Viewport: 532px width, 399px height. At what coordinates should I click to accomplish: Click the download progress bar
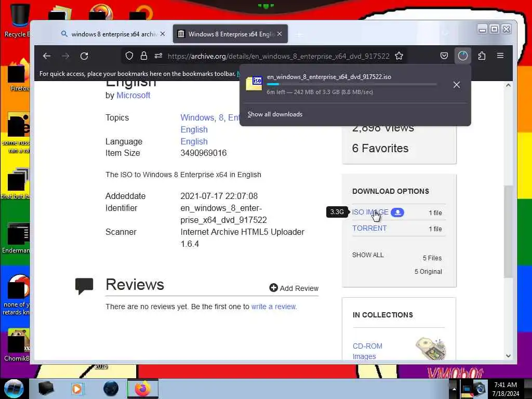[352, 84]
